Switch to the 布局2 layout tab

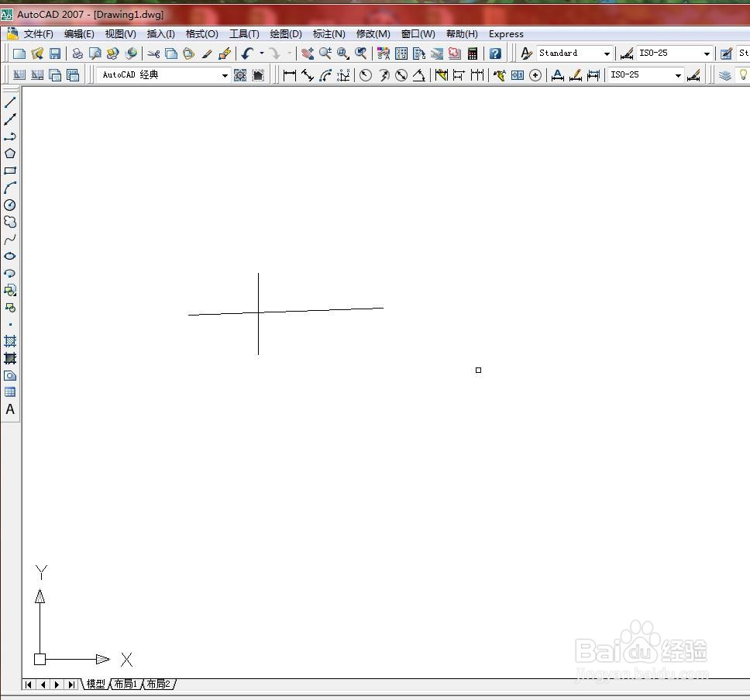pyautogui.click(x=158, y=684)
